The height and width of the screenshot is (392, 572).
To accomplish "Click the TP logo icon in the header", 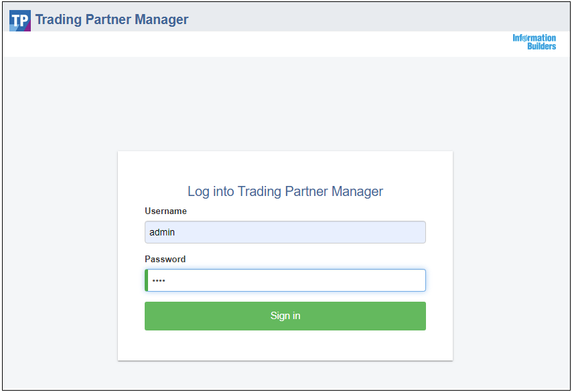I will coord(20,21).
